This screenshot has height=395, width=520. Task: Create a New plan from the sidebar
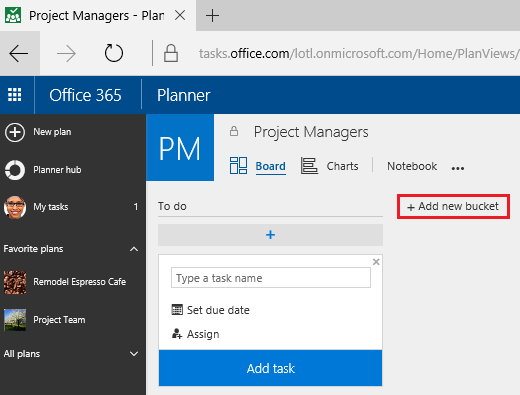pos(52,132)
